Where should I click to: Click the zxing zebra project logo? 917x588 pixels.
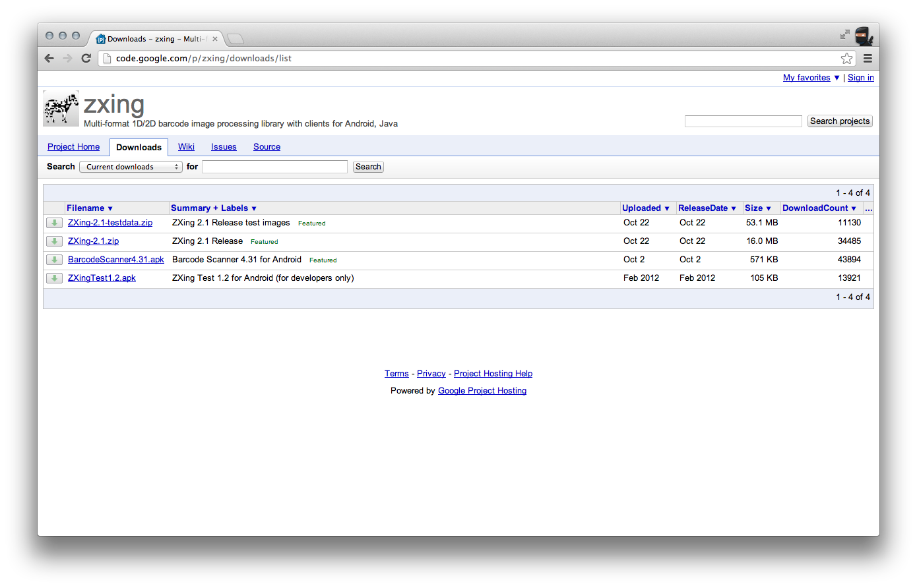[x=61, y=109]
